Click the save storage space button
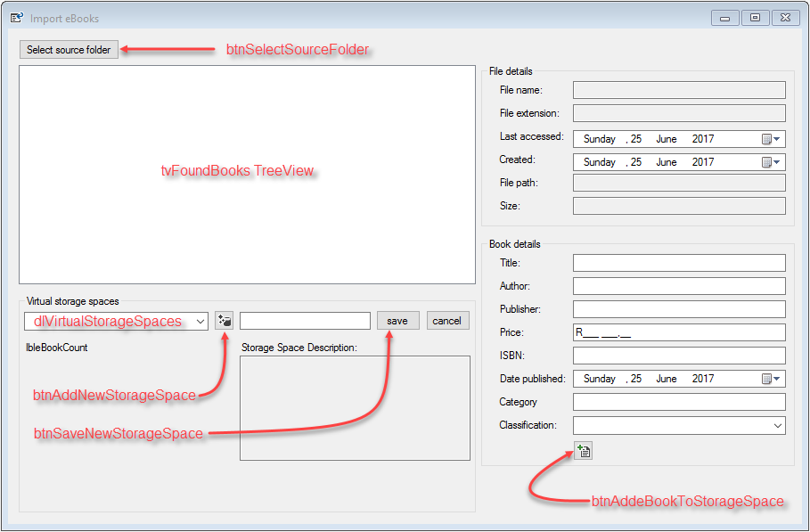The width and height of the screenshot is (810, 532). pyautogui.click(x=397, y=321)
